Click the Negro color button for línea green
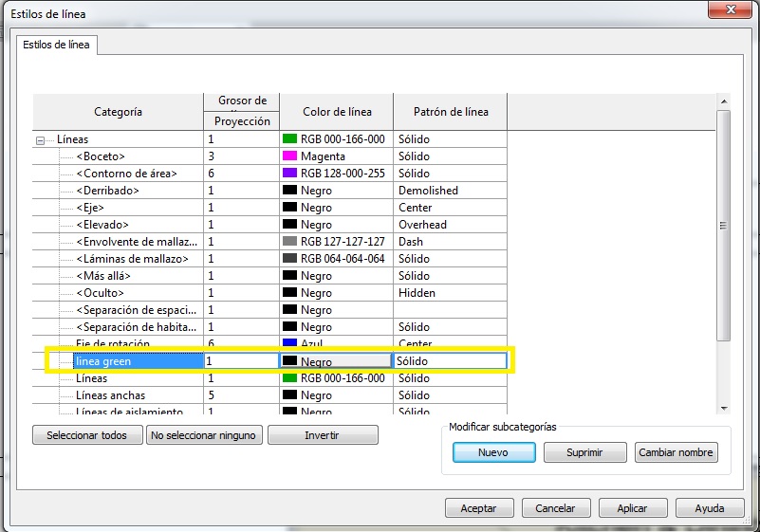The image size is (760, 532). click(335, 361)
